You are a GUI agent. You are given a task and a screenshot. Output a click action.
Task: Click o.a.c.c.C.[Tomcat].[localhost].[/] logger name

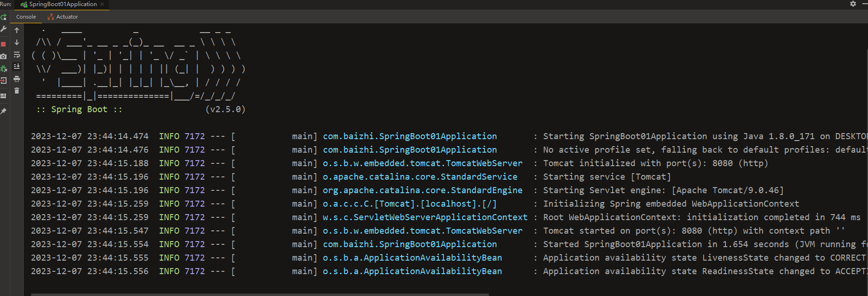(x=410, y=204)
